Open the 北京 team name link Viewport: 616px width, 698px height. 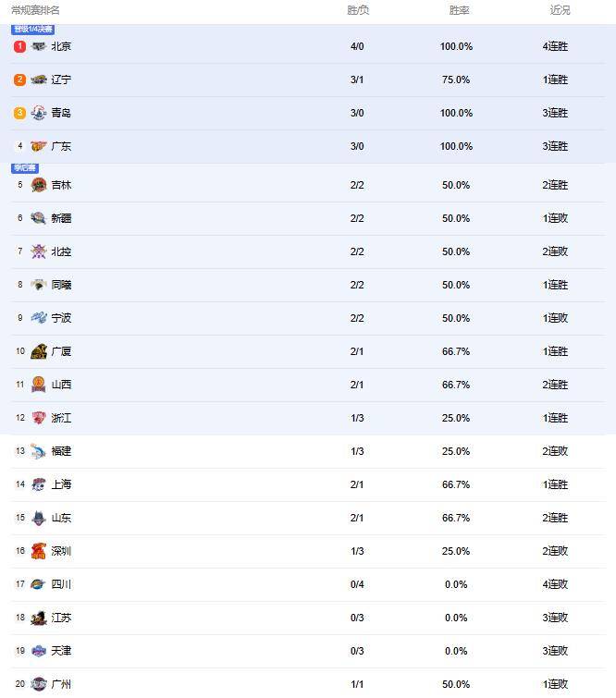tap(61, 46)
